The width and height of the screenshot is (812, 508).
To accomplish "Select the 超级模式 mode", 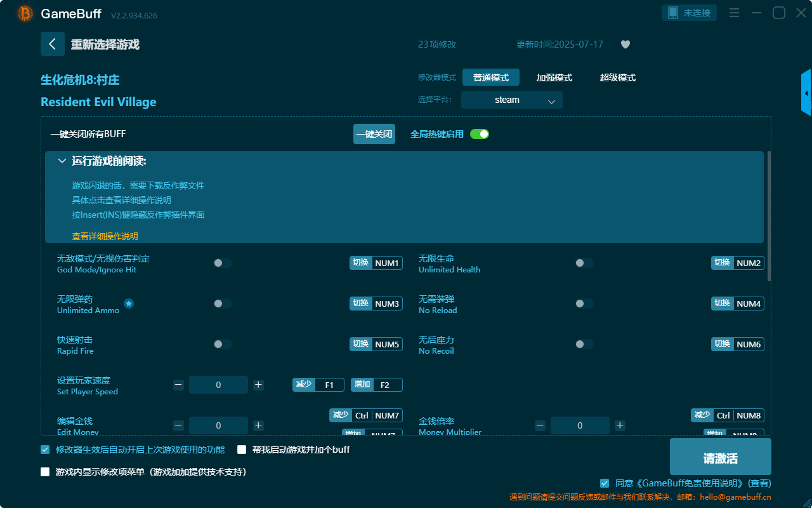I will tap(617, 77).
